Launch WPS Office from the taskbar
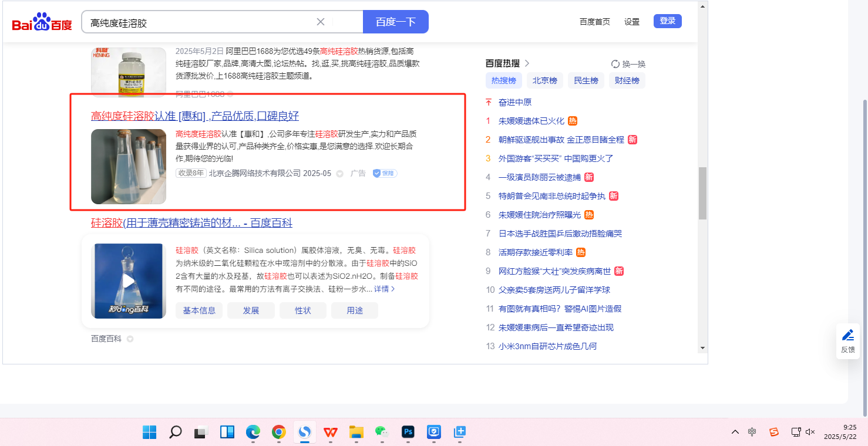Image resolution: width=868 pixels, height=446 pixels. 331,433
